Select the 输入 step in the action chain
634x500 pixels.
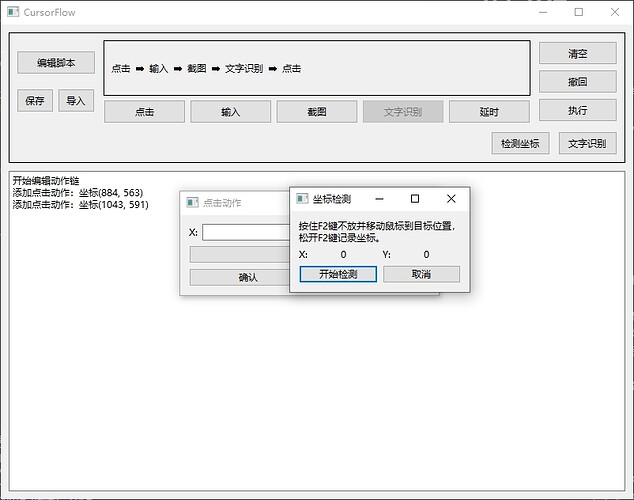click(x=158, y=68)
